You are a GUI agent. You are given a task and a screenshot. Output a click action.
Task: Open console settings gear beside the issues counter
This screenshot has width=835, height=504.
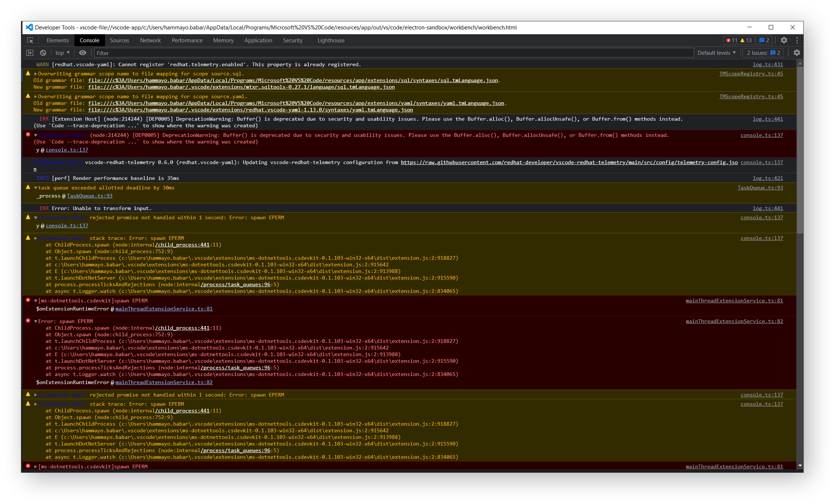point(797,53)
